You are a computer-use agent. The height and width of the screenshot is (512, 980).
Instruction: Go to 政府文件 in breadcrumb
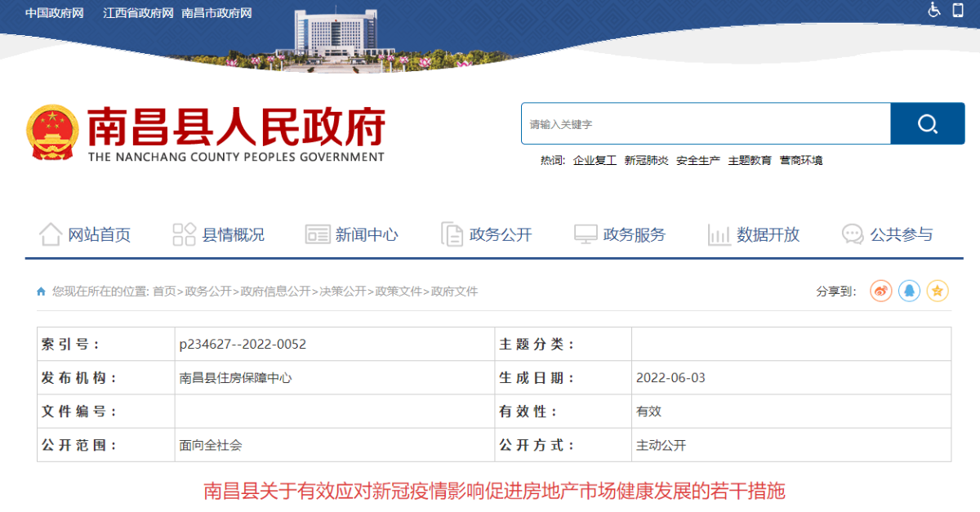coord(454,292)
